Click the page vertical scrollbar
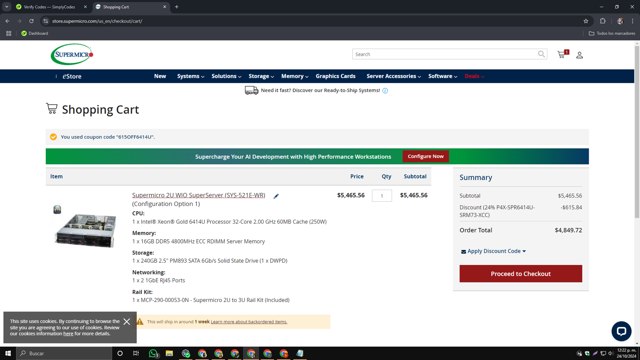This screenshot has width=640, height=360. tap(637, 131)
